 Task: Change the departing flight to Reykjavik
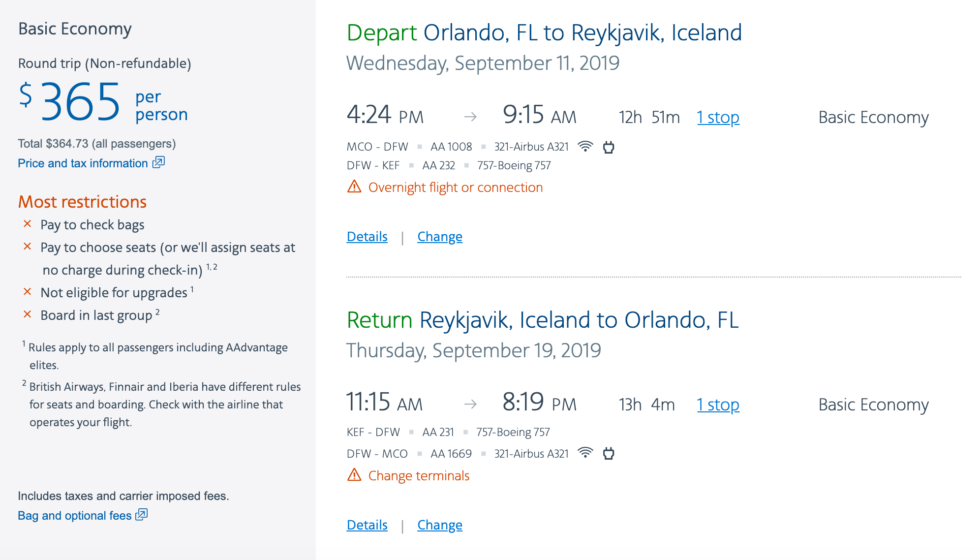[x=440, y=237]
